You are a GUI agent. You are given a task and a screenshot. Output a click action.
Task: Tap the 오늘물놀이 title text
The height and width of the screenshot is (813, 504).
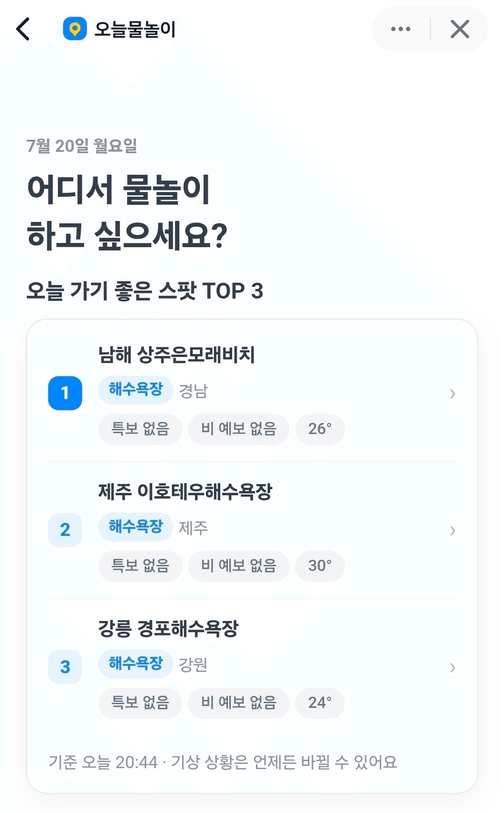click(x=135, y=29)
